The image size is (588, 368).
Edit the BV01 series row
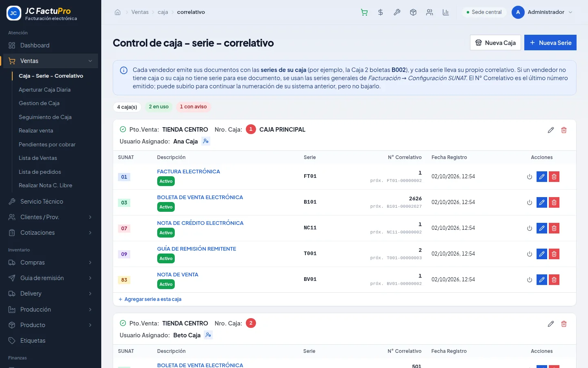542,280
